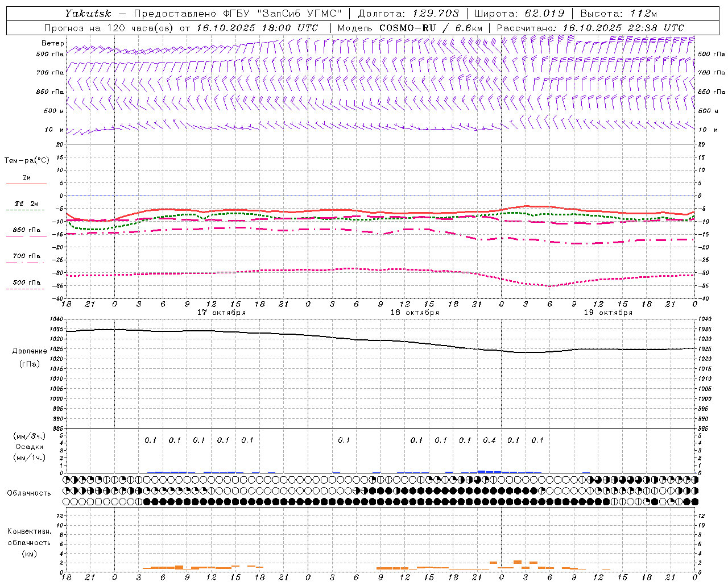Image resolution: width=728 pixels, height=582 pixels.
Task: Click the date label 17 октября
Action: pos(221,313)
